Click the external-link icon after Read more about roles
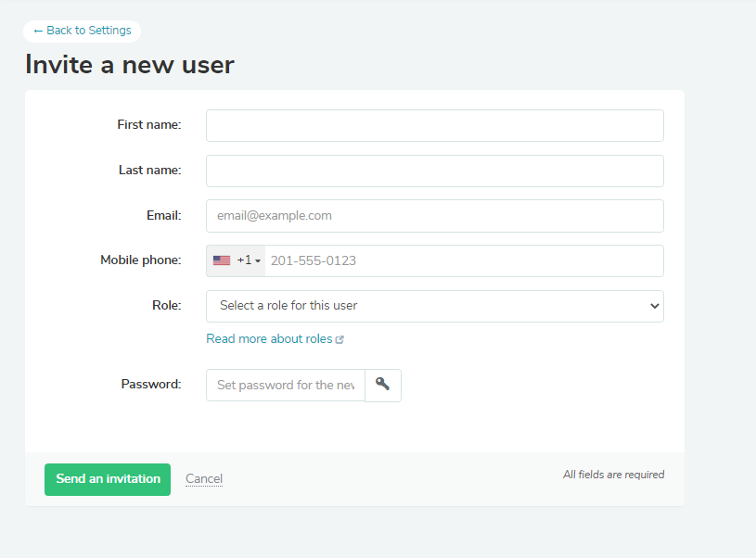 tap(340, 339)
